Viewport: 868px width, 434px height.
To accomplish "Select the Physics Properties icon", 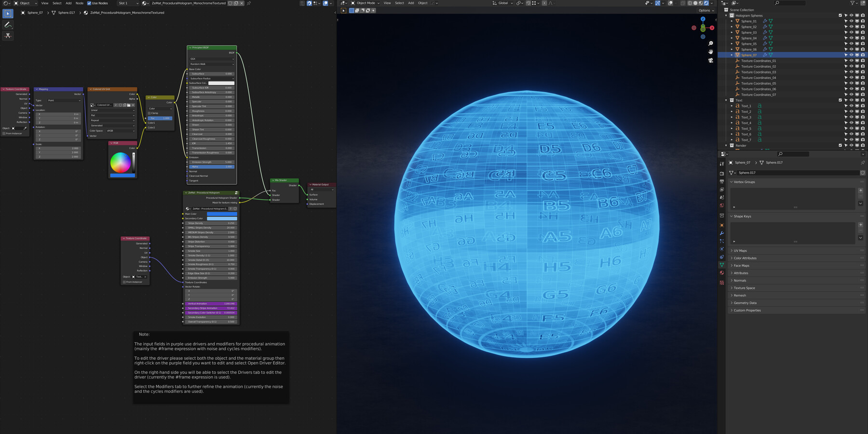I will point(722,249).
